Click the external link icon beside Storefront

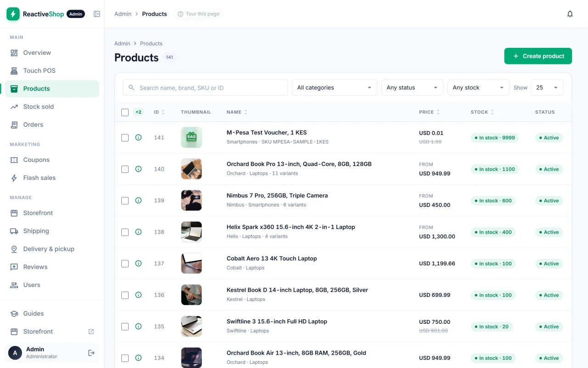pyautogui.click(x=91, y=332)
